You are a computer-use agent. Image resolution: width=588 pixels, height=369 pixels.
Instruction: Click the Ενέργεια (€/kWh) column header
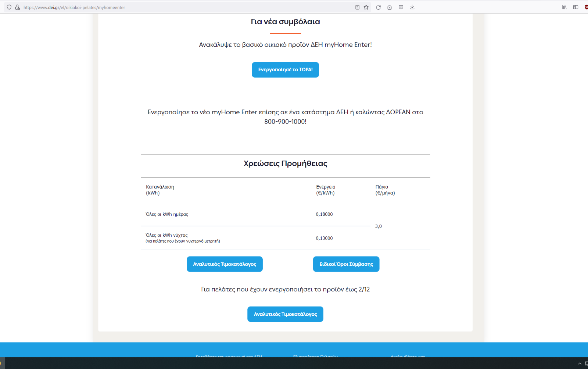pos(326,190)
